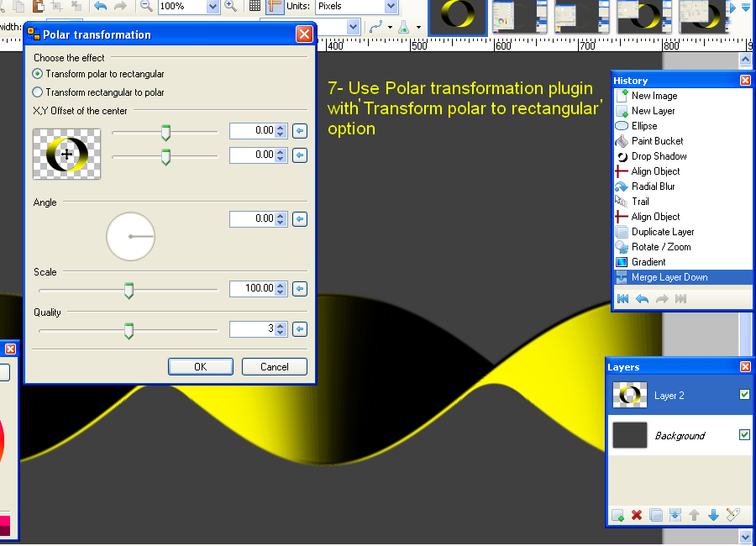This screenshot has height=546, width=756.
Task: Step back using History panel undo arrow
Action: click(x=643, y=299)
